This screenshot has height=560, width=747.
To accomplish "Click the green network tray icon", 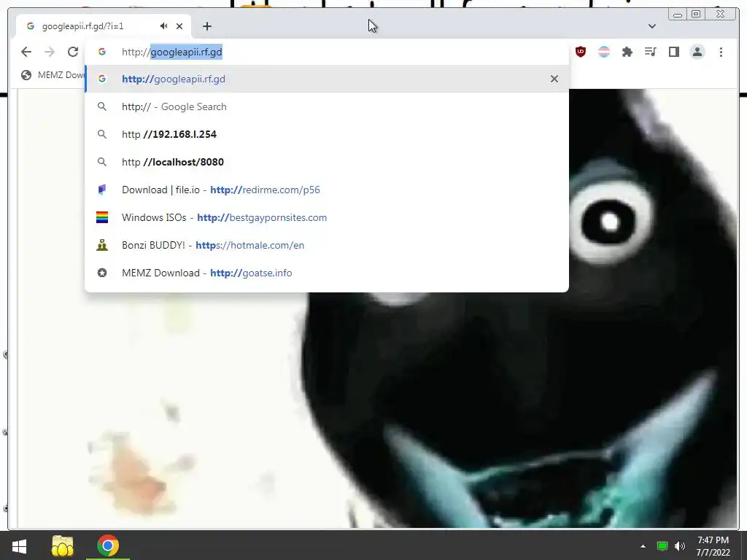I will [x=662, y=546].
